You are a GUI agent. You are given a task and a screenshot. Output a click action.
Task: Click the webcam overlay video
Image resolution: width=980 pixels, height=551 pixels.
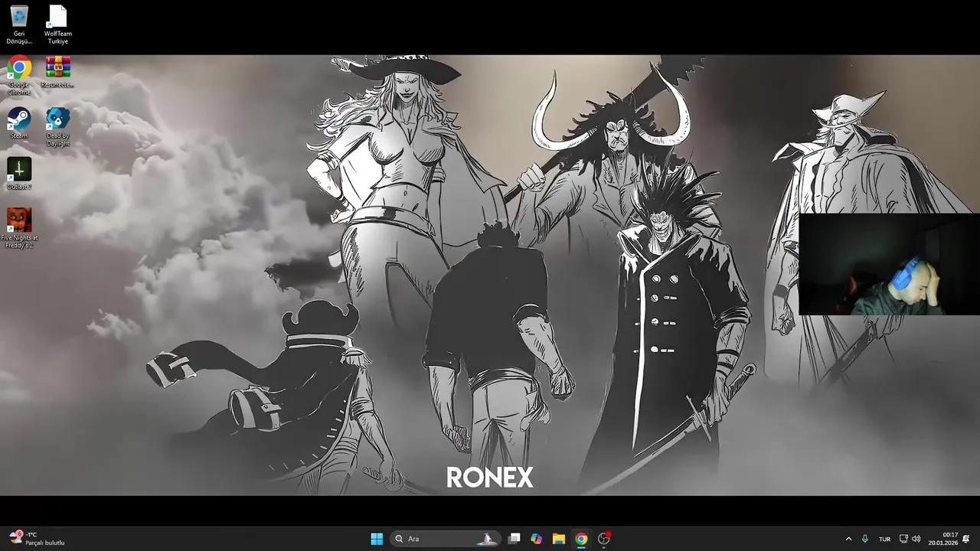[x=889, y=265]
